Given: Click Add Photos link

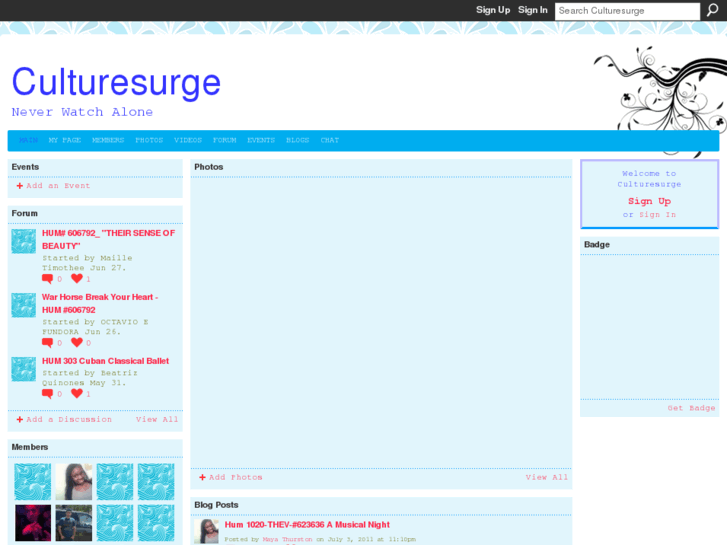Looking at the screenshot, I should tap(236, 477).
